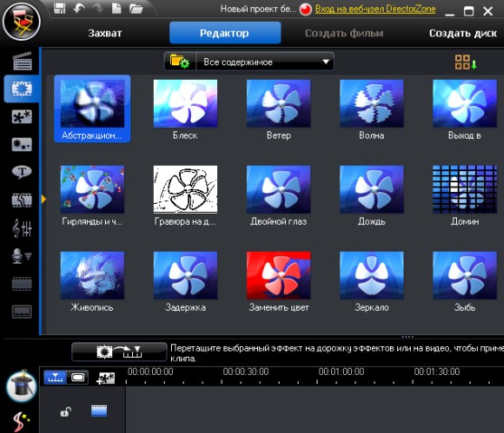The image size is (504, 433).
Task: Open the Particle room icon
Action: [x=22, y=144]
